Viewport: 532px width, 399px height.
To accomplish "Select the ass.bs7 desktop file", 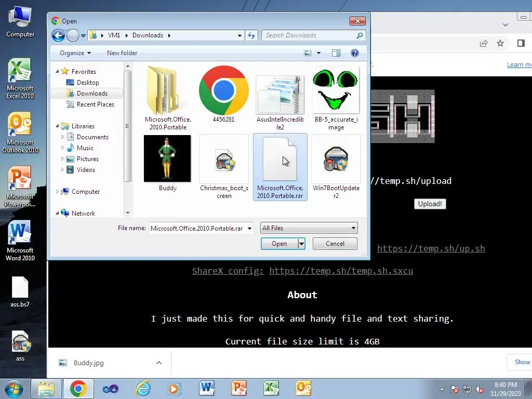I will 20,292.
